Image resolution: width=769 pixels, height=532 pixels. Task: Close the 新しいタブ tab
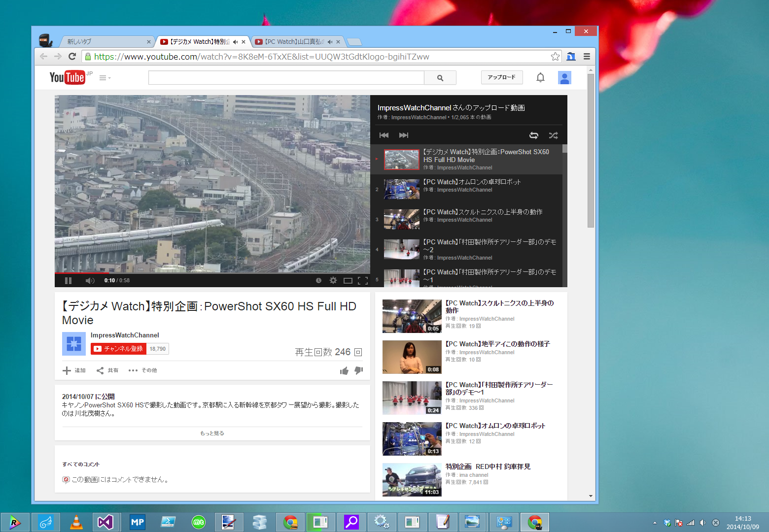(149, 42)
